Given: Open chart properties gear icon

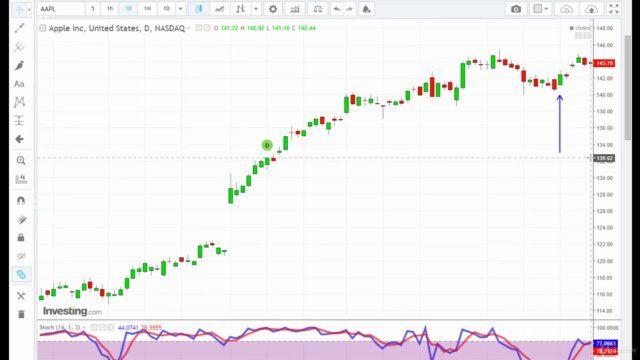Looking at the screenshot, I should [273, 9].
